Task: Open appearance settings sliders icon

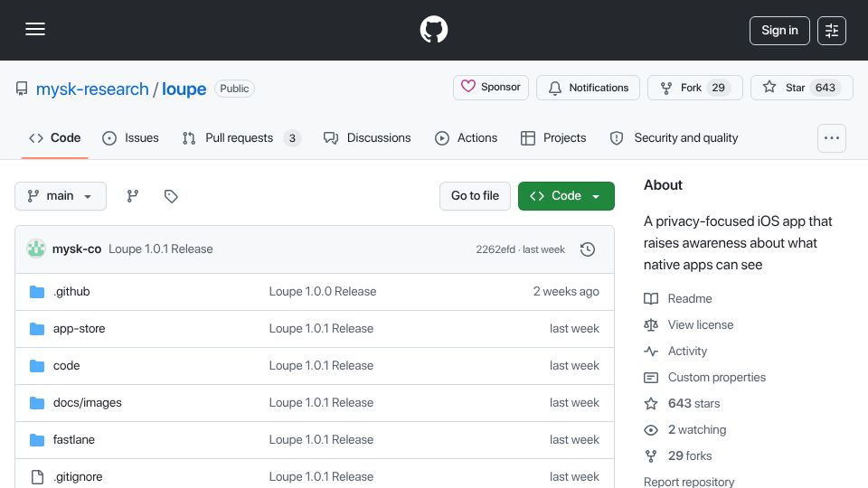Action: [832, 31]
